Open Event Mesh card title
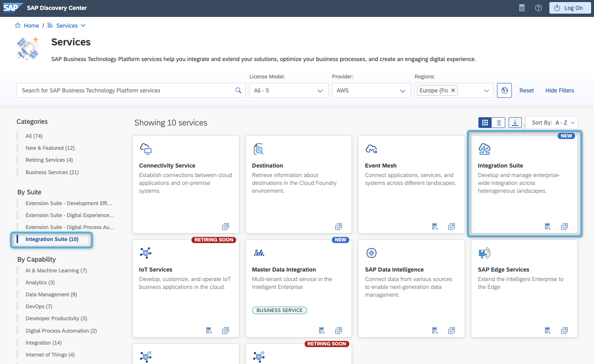The image size is (594, 364). tap(381, 165)
